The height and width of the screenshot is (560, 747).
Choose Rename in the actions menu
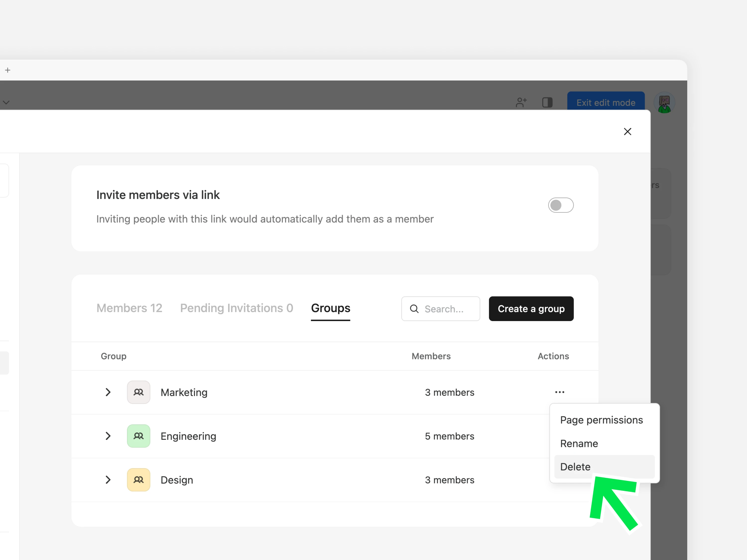pyautogui.click(x=579, y=444)
